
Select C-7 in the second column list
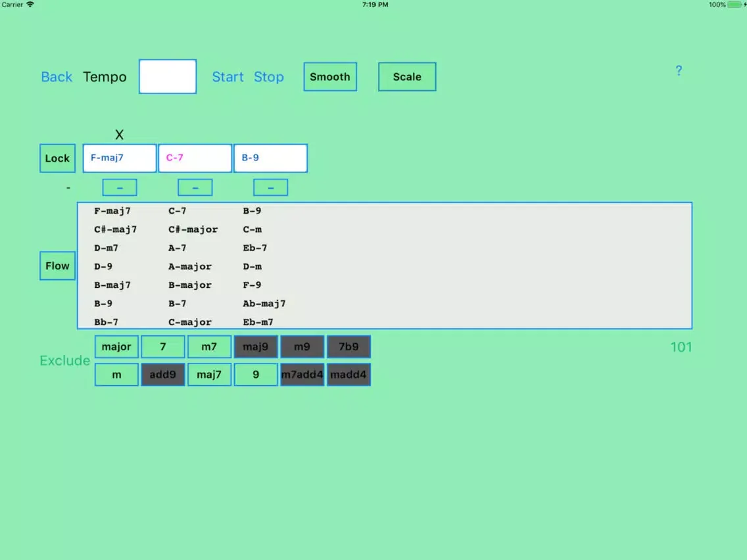178,211
